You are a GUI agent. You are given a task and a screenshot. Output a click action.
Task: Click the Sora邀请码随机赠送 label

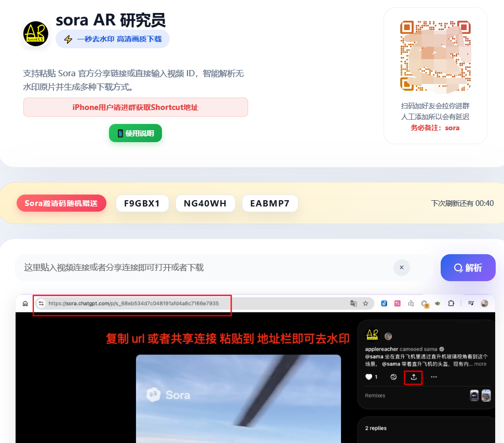(61, 203)
